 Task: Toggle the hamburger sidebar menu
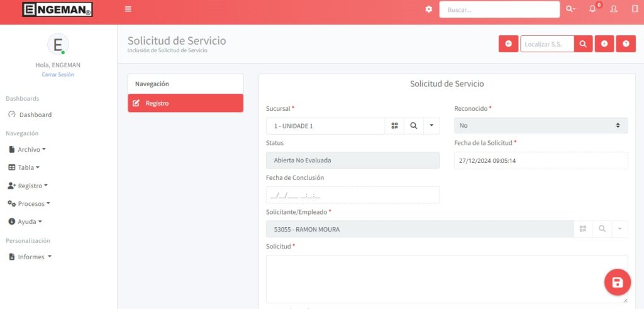tap(128, 9)
